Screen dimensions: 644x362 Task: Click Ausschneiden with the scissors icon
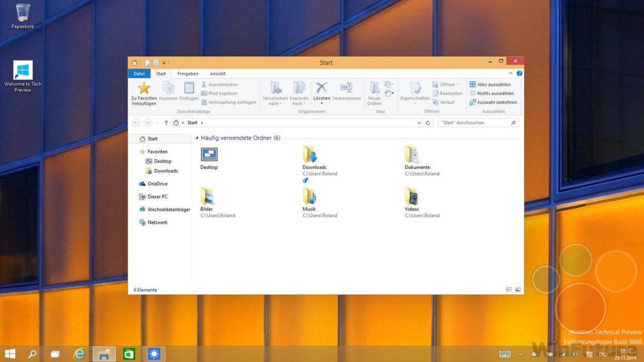click(219, 84)
